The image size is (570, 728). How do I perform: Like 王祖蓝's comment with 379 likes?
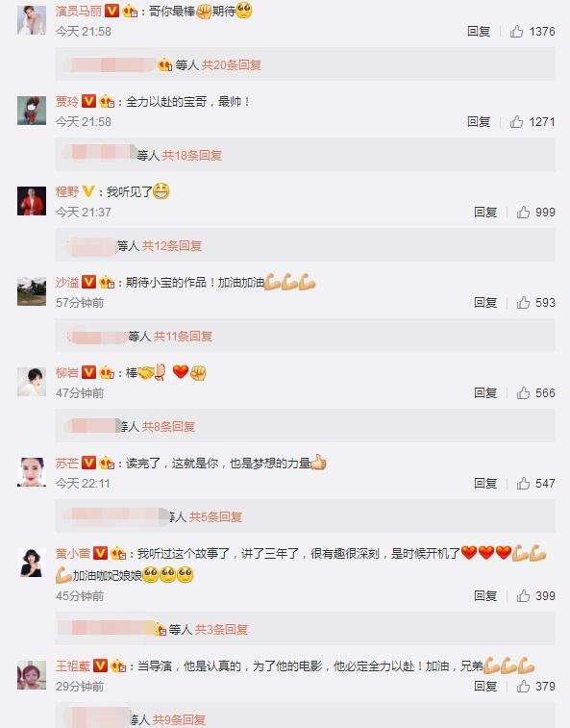tap(523, 687)
